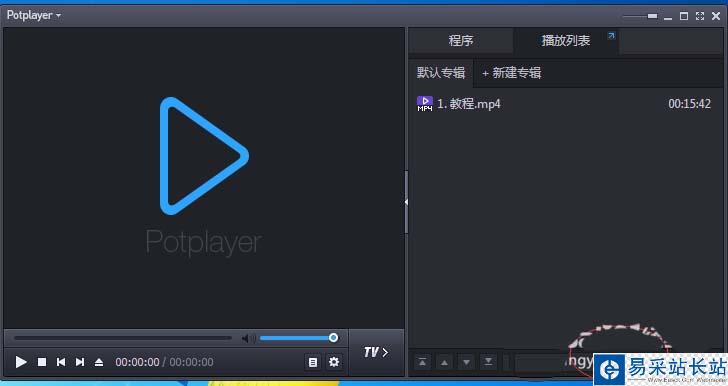The width and height of the screenshot is (728, 386).
Task: Select the 默认专辑 album tab
Action: pyautogui.click(x=441, y=73)
